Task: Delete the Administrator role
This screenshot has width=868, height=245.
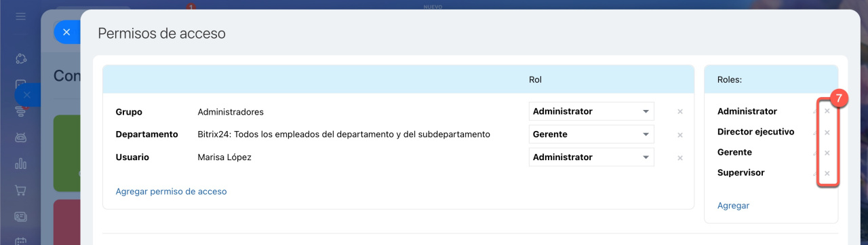Action: coord(827,111)
